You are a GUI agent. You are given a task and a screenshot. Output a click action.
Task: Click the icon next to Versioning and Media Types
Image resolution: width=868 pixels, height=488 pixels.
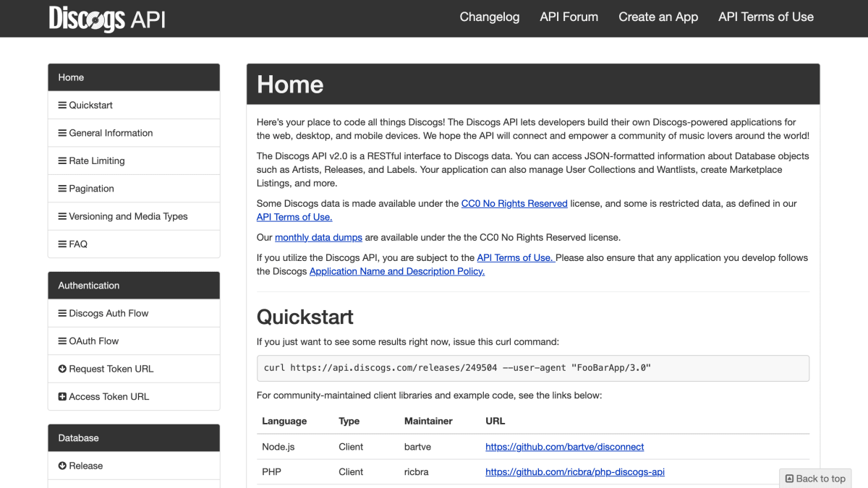coord(62,217)
